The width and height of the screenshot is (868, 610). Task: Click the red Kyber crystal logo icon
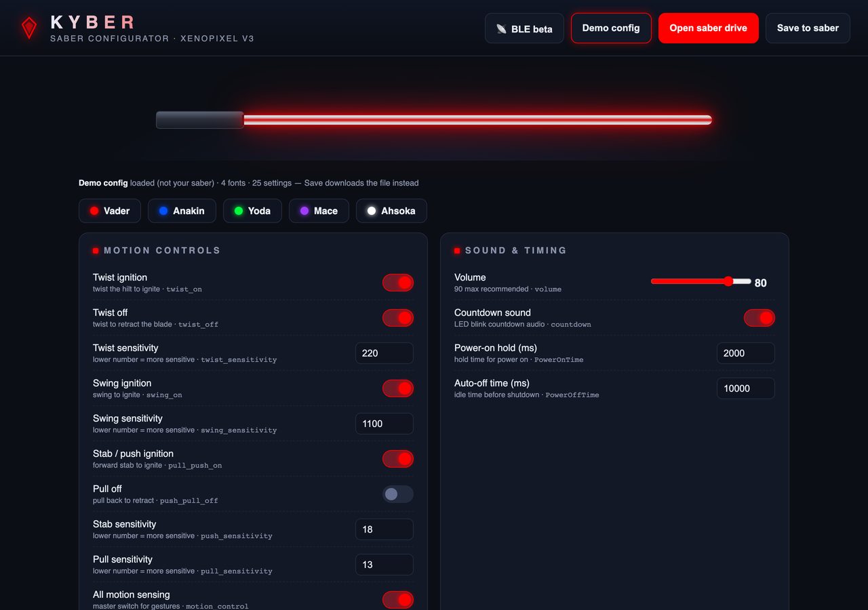coord(29,28)
